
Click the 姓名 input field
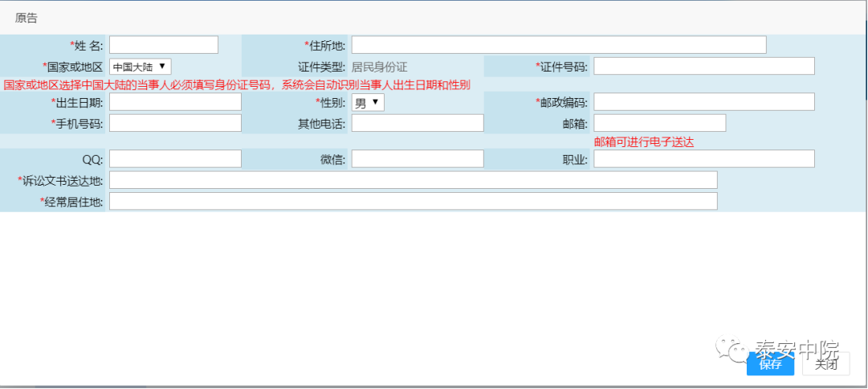click(164, 45)
